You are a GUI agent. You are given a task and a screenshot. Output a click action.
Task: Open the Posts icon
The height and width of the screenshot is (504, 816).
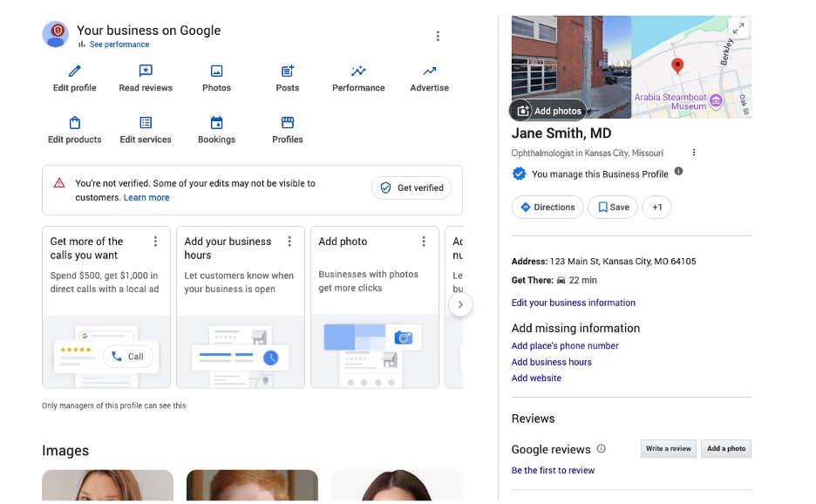pos(288,71)
